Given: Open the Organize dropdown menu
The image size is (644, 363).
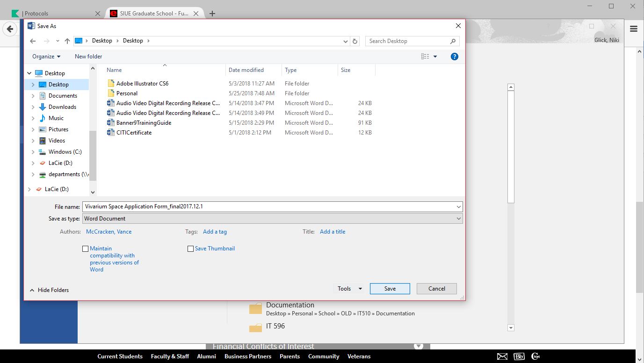Looking at the screenshot, I should click(x=46, y=57).
